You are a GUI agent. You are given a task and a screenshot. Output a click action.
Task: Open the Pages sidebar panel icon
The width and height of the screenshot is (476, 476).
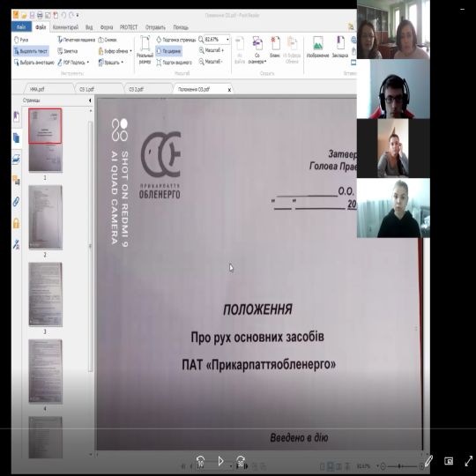click(17, 138)
